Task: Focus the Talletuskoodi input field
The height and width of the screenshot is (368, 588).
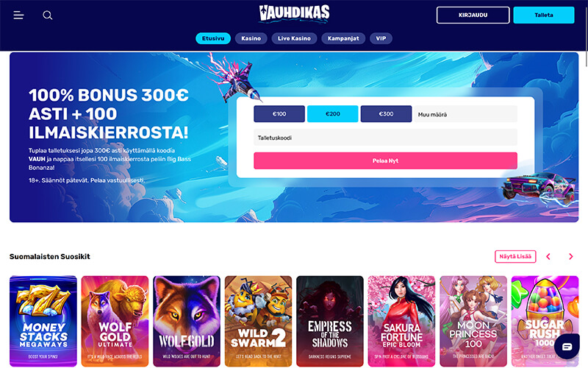Action: (385, 138)
